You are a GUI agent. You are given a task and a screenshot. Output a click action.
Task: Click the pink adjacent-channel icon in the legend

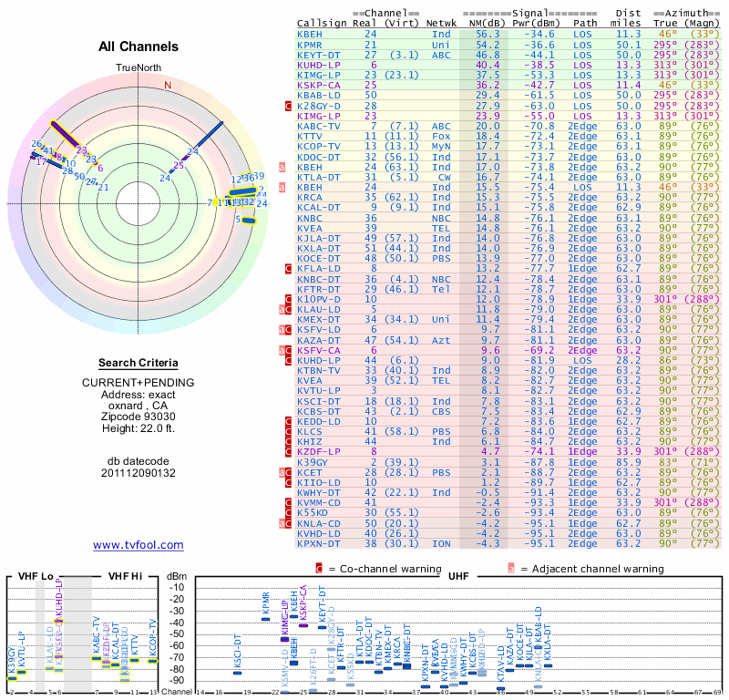[511, 569]
